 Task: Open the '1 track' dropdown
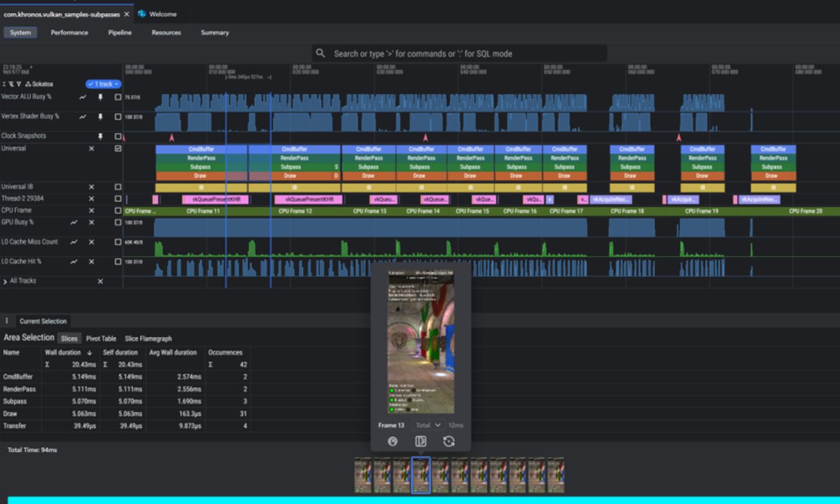click(x=103, y=84)
